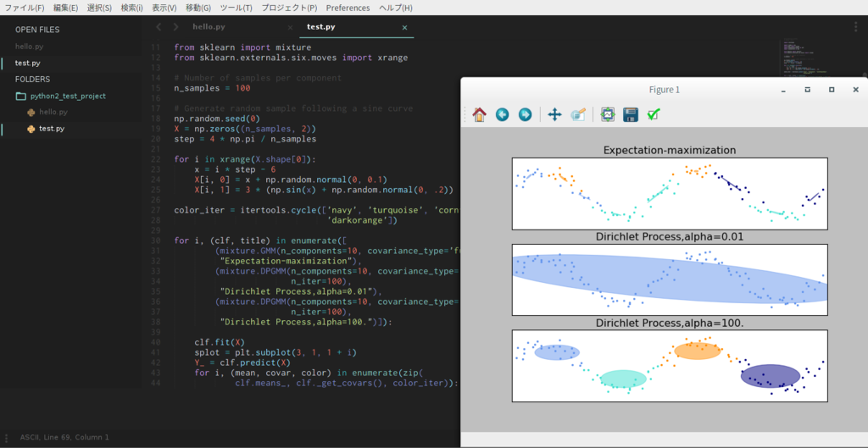Click the Figure 1 window title

(665, 90)
